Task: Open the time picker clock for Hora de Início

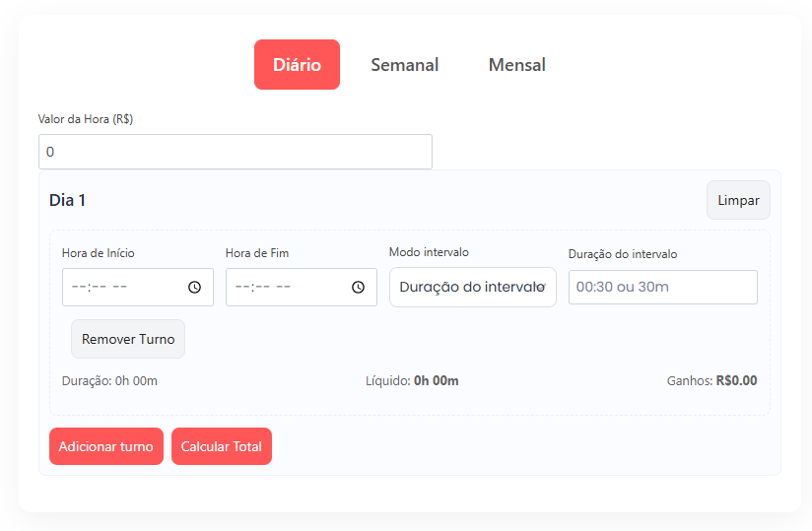Action: click(x=195, y=287)
